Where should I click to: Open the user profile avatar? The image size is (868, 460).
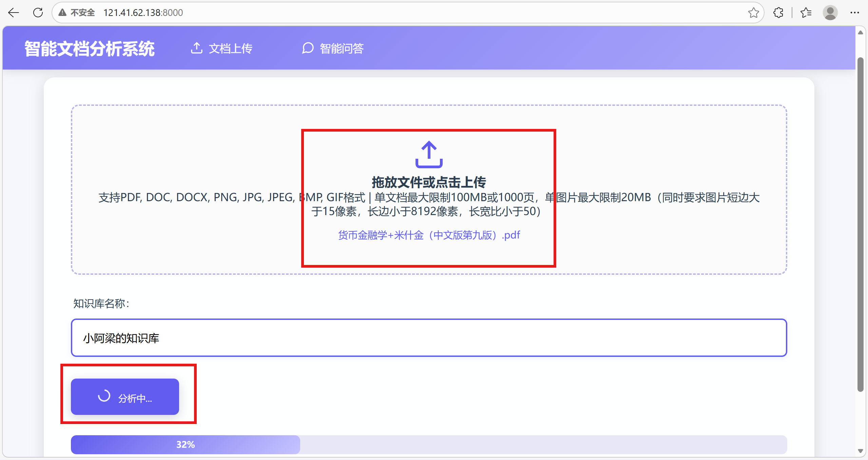[830, 13]
